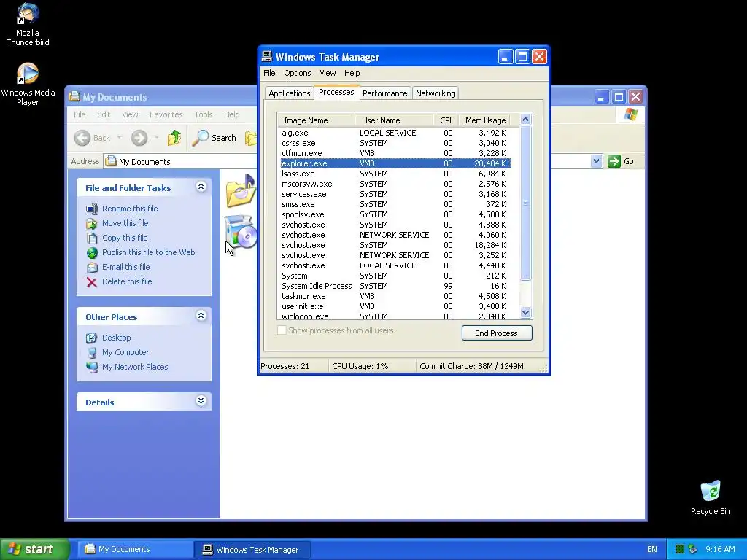Click the Start button
747x560 pixels.
coord(34,549)
